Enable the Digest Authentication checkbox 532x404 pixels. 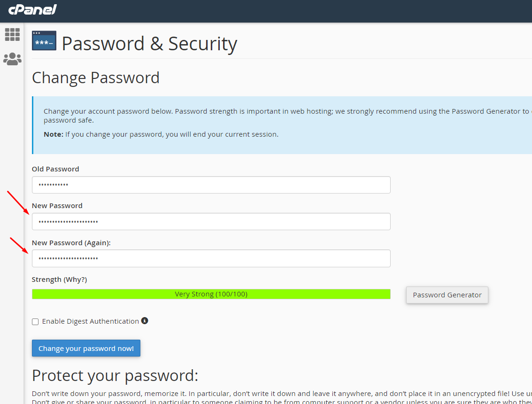click(35, 322)
